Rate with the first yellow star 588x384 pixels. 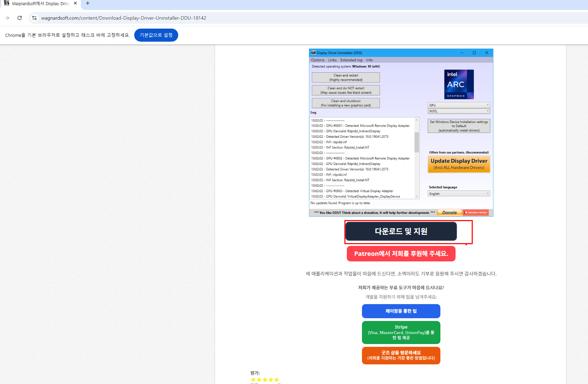coord(253,380)
